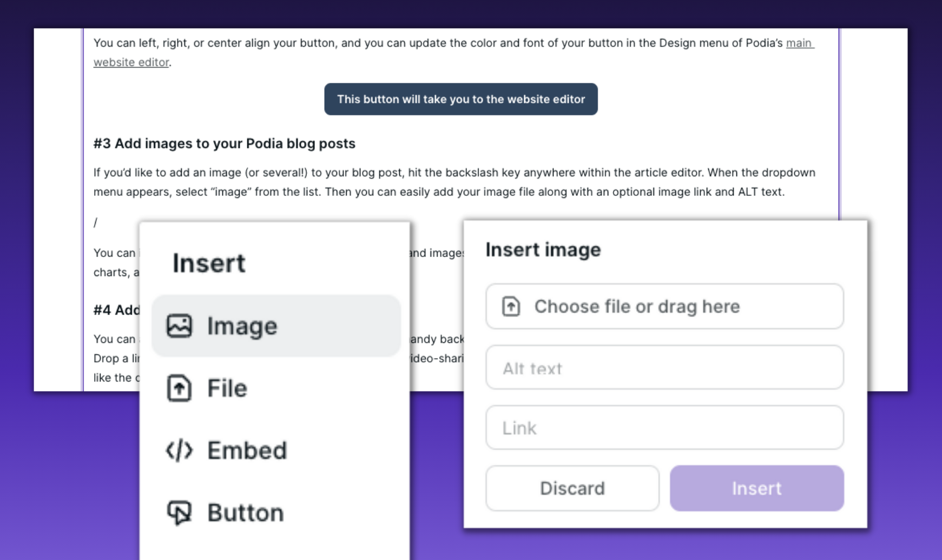Screen dimensions: 942x560
Task: Click the Discard button
Action: (572, 488)
